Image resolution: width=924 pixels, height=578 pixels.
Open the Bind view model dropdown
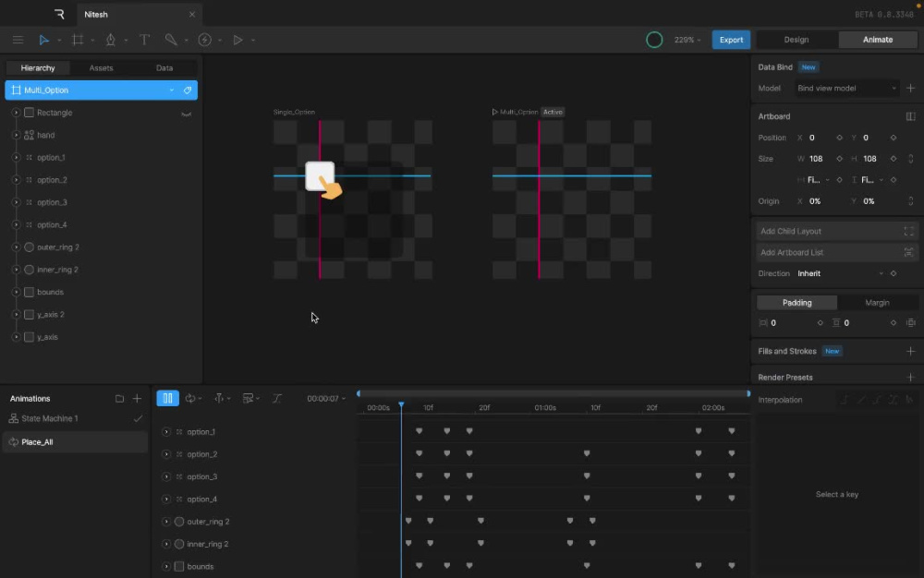click(x=846, y=89)
